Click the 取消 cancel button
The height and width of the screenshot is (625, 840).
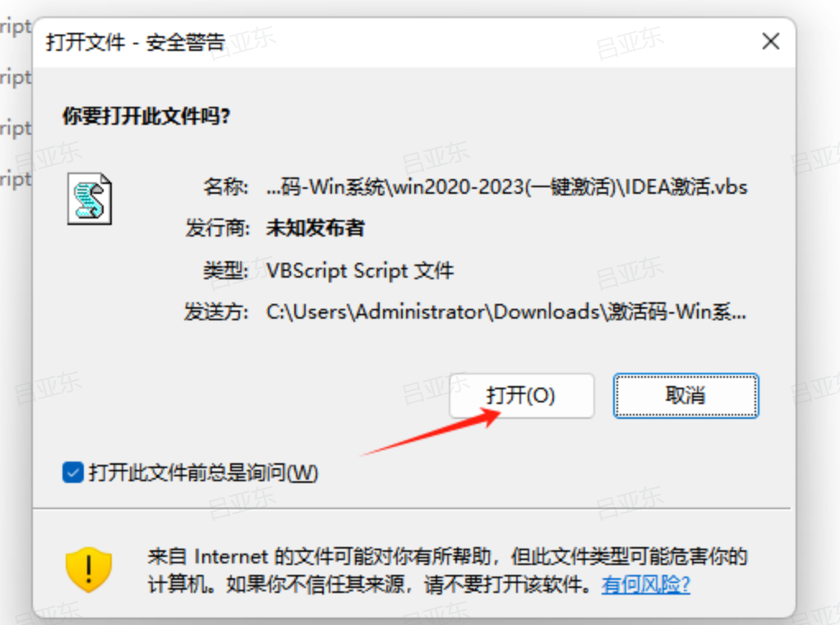(x=685, y=396)
